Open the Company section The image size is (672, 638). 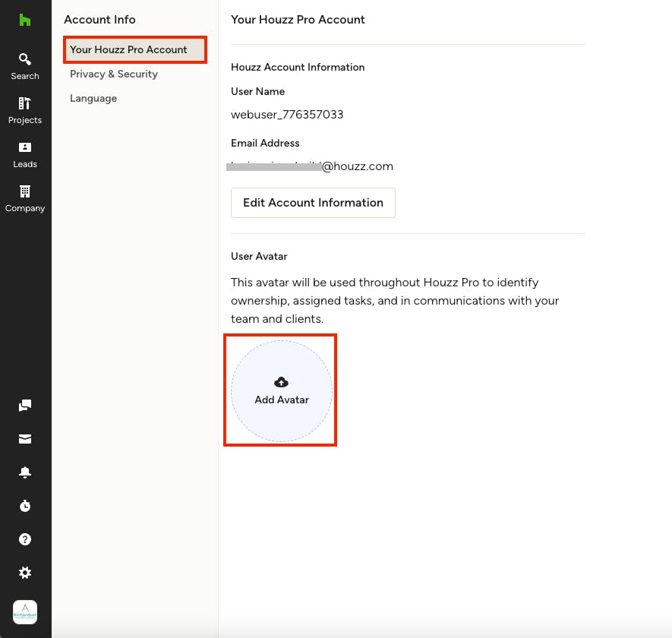tap(25, 199)
